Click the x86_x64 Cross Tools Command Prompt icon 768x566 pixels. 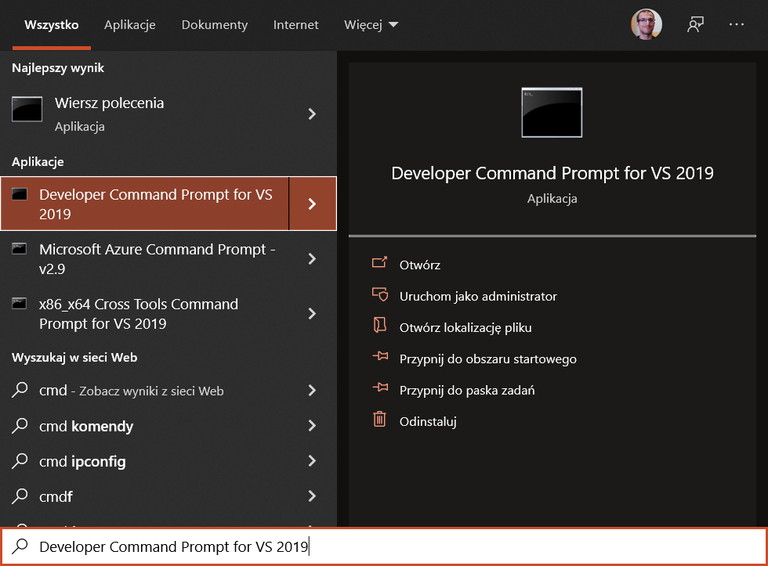[x=19, y=304]
